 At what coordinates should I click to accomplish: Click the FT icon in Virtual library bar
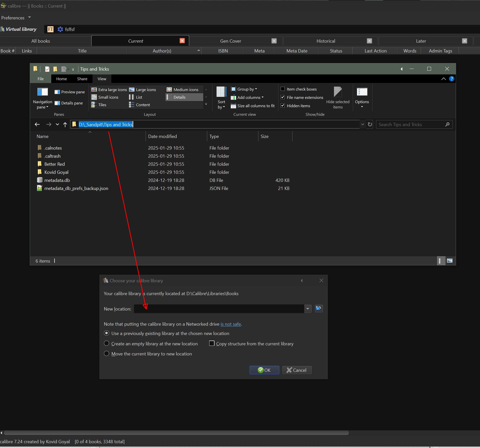(x=50, y=29)
